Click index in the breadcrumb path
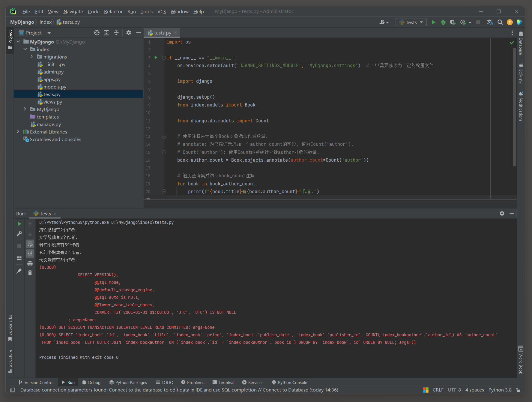This screenshot has width=532, height=402. [x=46, y=22]
